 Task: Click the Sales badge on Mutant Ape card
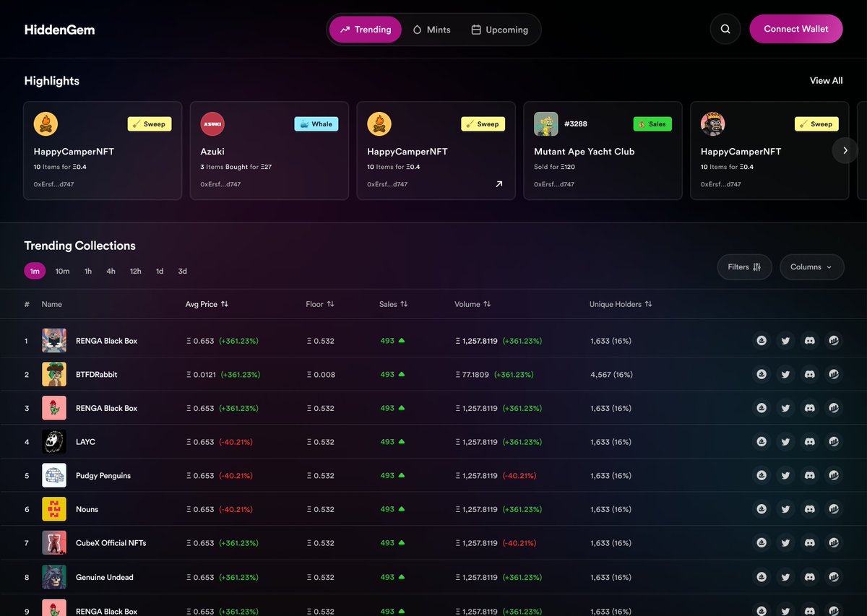coord(652,124)
